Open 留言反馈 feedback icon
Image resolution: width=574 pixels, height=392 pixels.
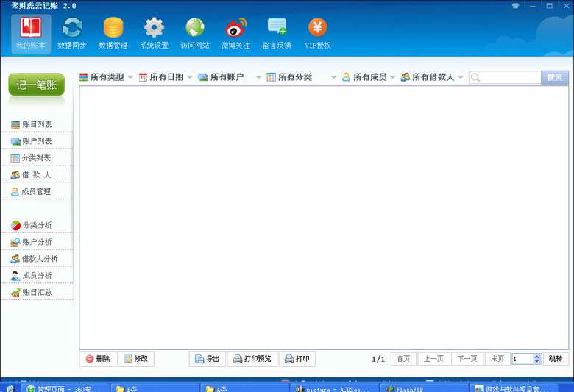[277, 33]
